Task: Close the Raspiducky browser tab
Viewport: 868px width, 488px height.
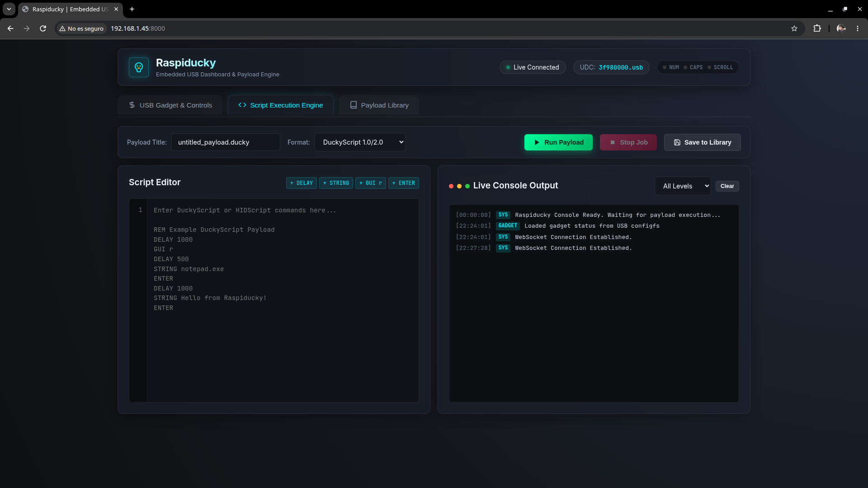Action: tap(116, 9)
